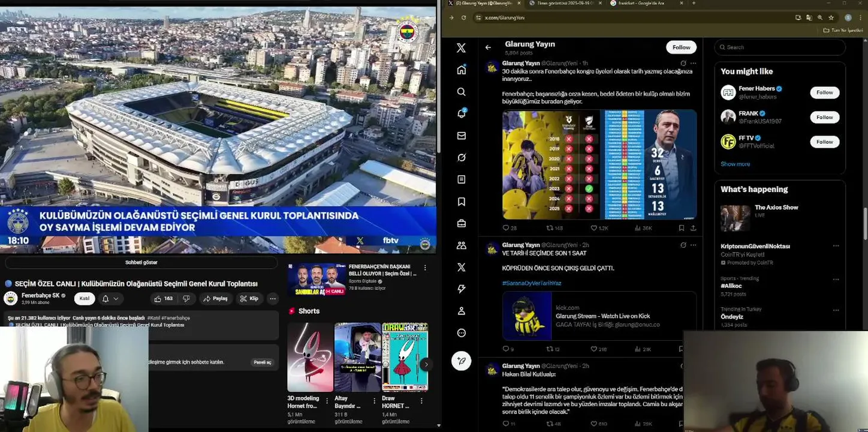The height and width of the screenshot is (432, 868).
Task: Open X Notifications bell in sidebar
Action: click(x=461, y=113)
